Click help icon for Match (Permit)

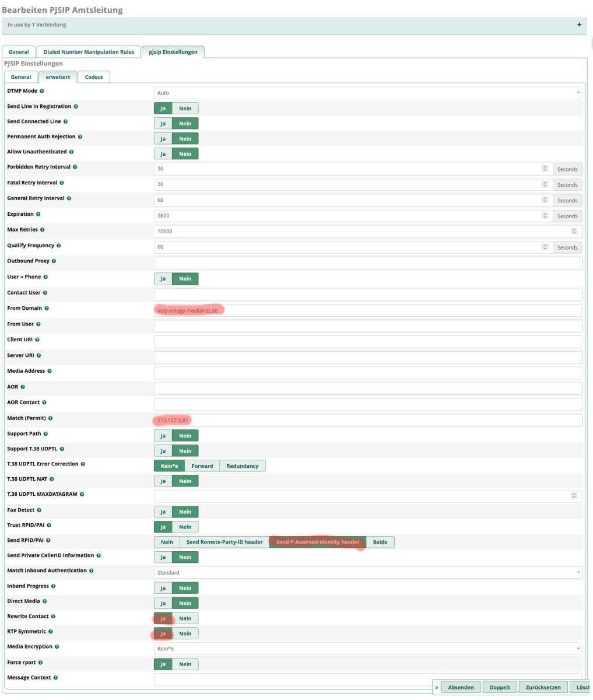point(51,418)
